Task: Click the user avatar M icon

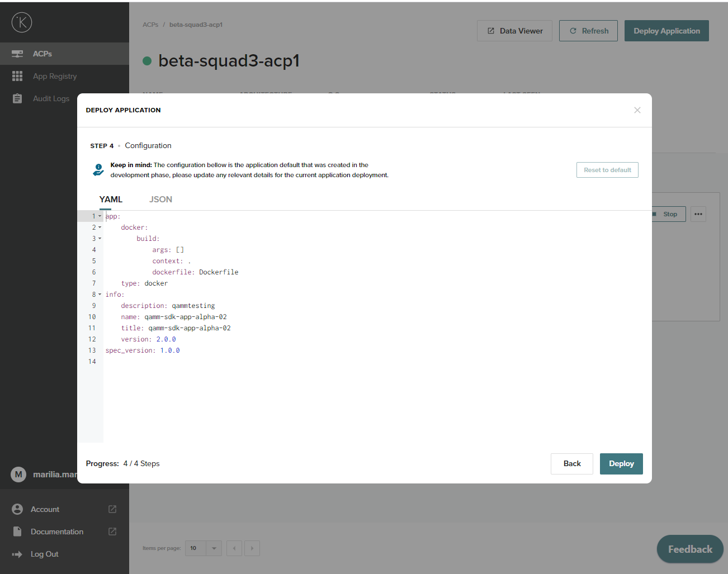Action: [x=18, y=475]
